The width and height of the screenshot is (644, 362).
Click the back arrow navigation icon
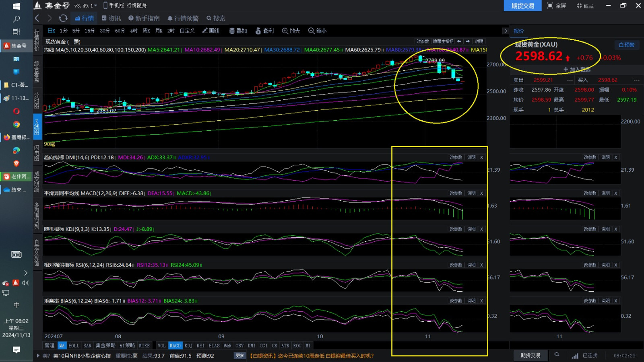(x=37, y=18)
